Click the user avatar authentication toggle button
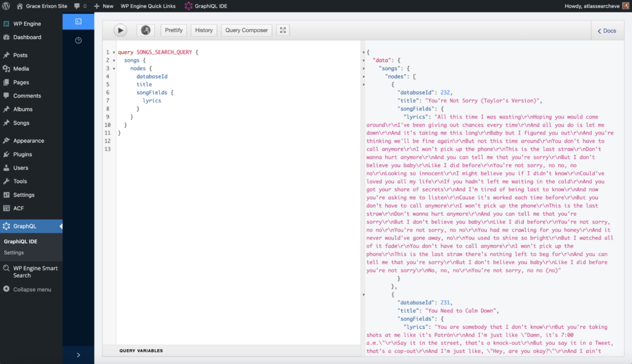 [146, 30]
